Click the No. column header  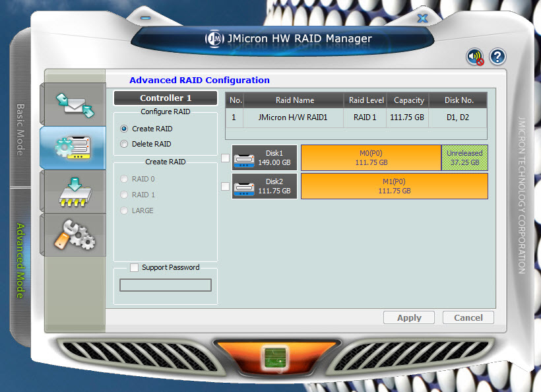[236, 100]
